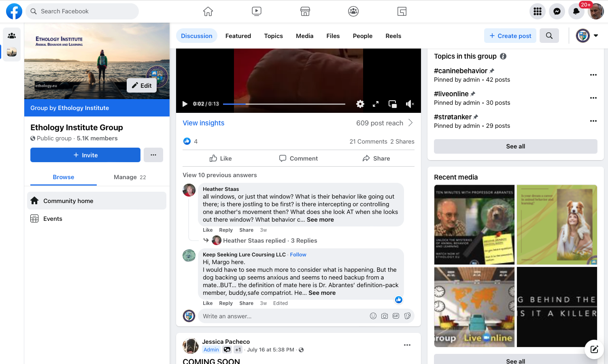Open Jessica Pacheco post options menu

click(x=407, y=345)
